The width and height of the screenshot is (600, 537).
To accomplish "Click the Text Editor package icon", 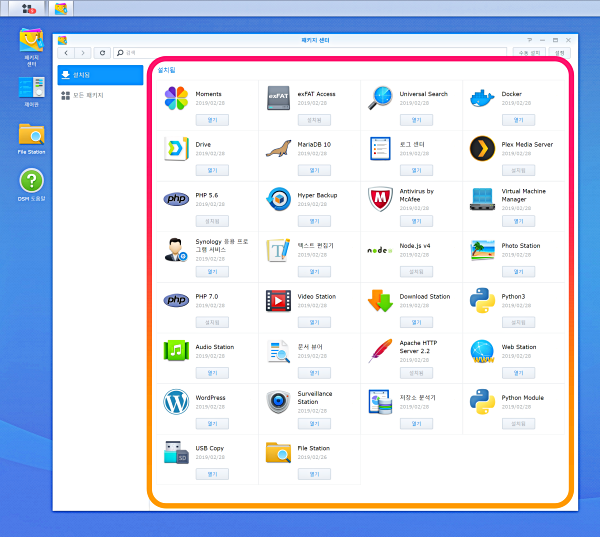I will (278, 250).
